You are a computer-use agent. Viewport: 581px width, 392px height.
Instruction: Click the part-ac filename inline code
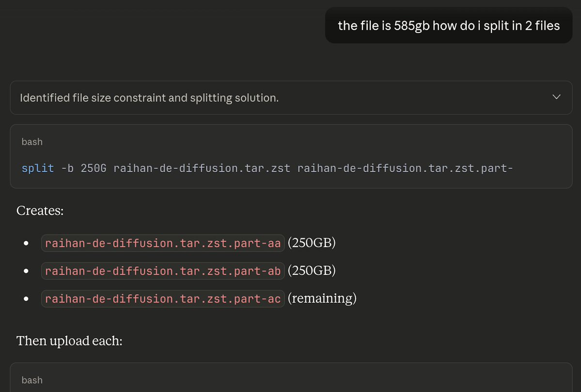(163, 299)
